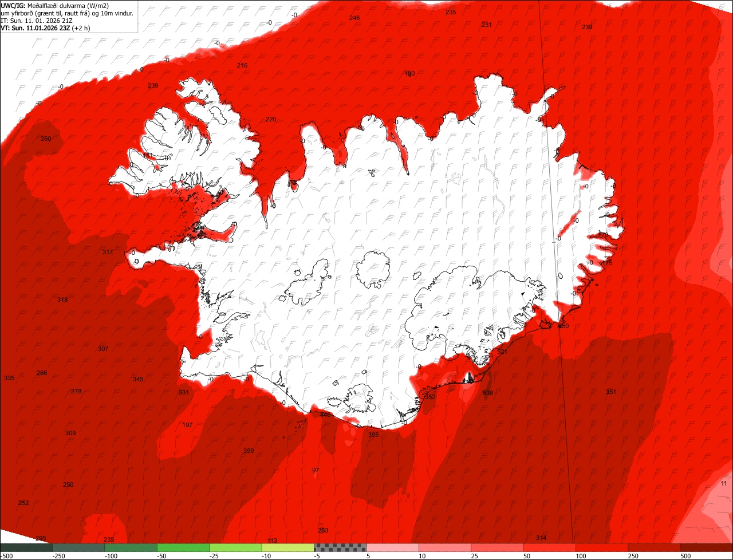Click the flux value 446 on the map
This screenshot has width=733, height=560.
325,415
